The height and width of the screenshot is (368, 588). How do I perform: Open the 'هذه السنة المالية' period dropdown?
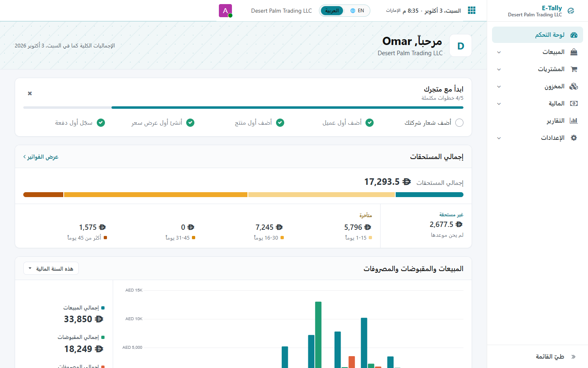click(x=51, y=269)
